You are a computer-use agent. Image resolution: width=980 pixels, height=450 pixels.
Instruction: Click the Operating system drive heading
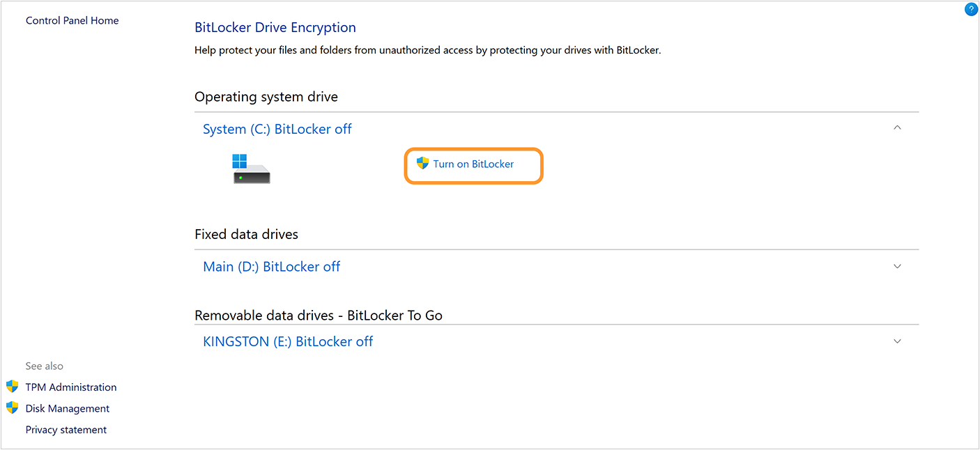point(266,96)
